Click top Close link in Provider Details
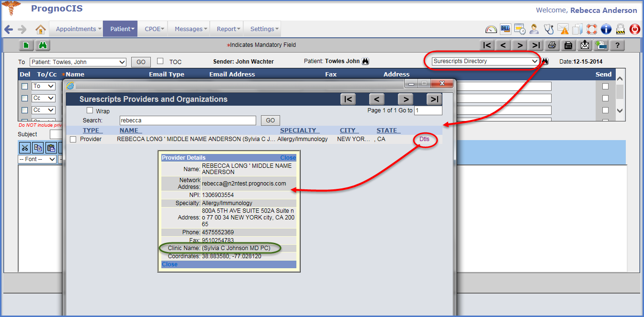644x317 pixels. coord(288,158)
